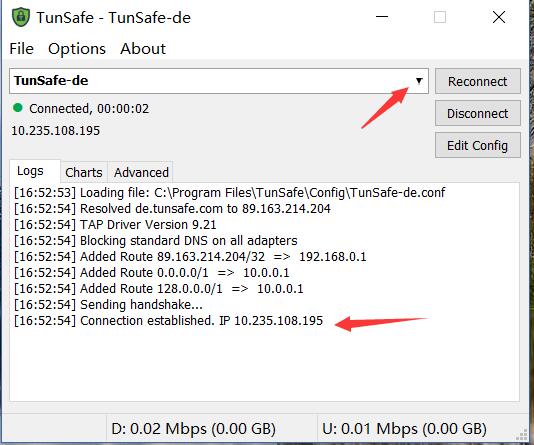The width and height of the screenshot is (534, 445).
Task: Open the TunSafe-de server selection box
Action: click(219, 81)
